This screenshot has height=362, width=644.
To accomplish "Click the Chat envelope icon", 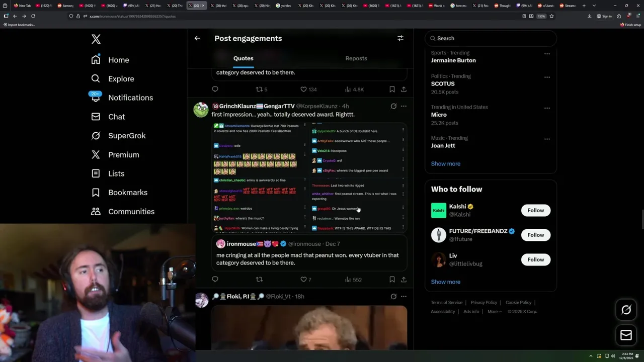I will pos(96,117).
